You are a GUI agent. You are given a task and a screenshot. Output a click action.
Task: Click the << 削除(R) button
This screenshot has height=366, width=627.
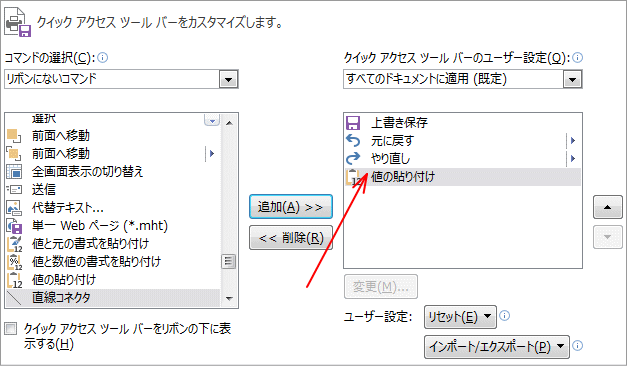(x=291, y=238)
